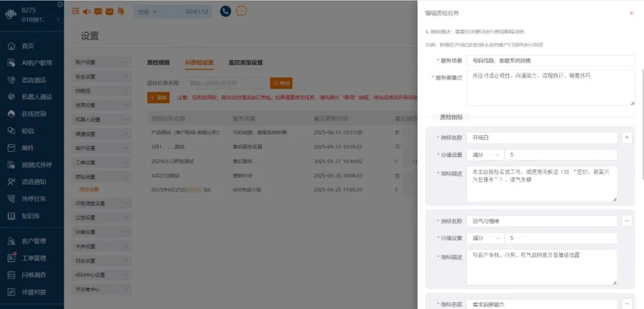Click the 服务侧重点 text area

tap(551, 88)
